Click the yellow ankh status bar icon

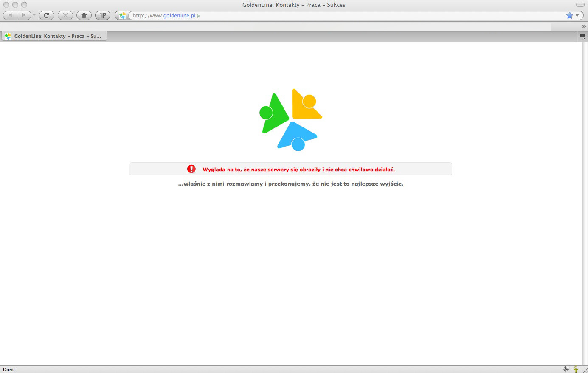[576, 369]
